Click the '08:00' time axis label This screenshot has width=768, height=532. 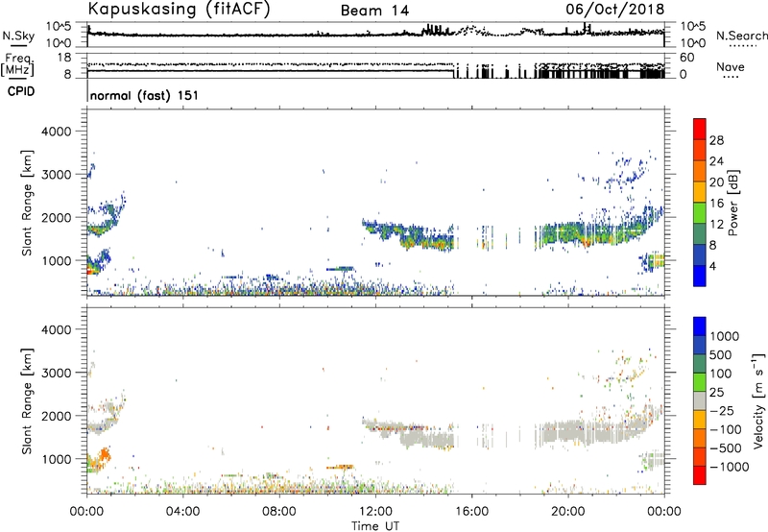coord(279,512)
